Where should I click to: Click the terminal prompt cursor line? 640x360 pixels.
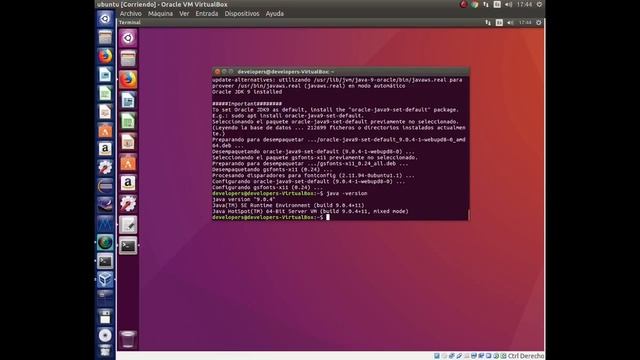tap(271, 217)
